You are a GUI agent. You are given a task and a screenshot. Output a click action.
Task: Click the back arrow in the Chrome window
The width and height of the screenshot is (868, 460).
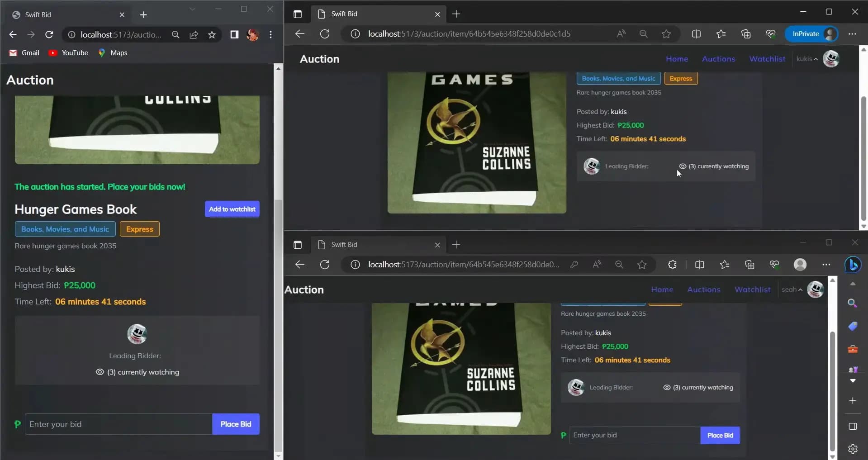click(x=13, y=34)
